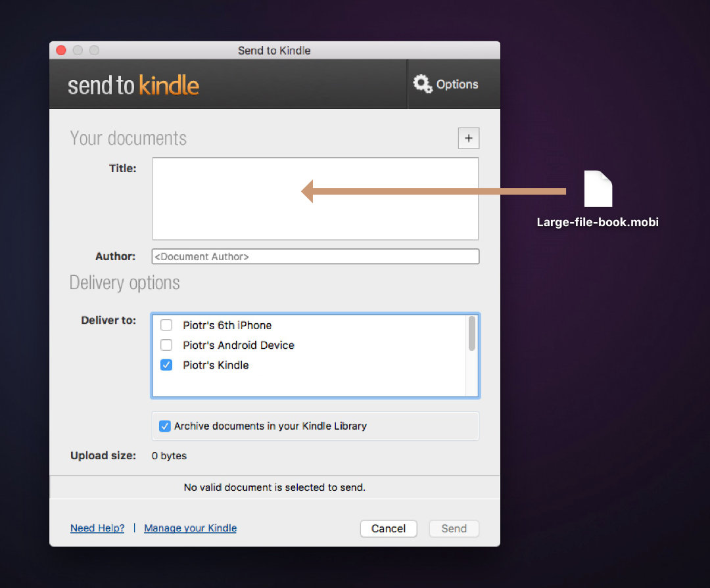Viewport: 710px width, 588px height.
Task: Click the 'No valid document' status message
Action: [x=274, y=487]
